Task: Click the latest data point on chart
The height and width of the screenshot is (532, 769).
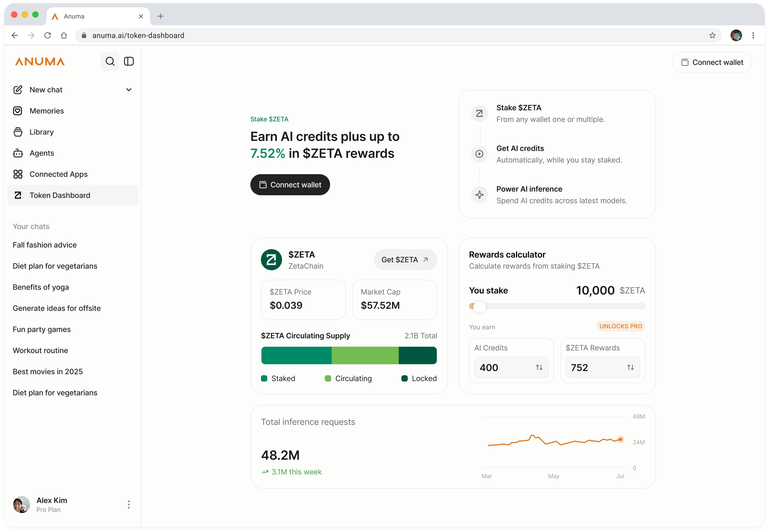Action: 620,439
